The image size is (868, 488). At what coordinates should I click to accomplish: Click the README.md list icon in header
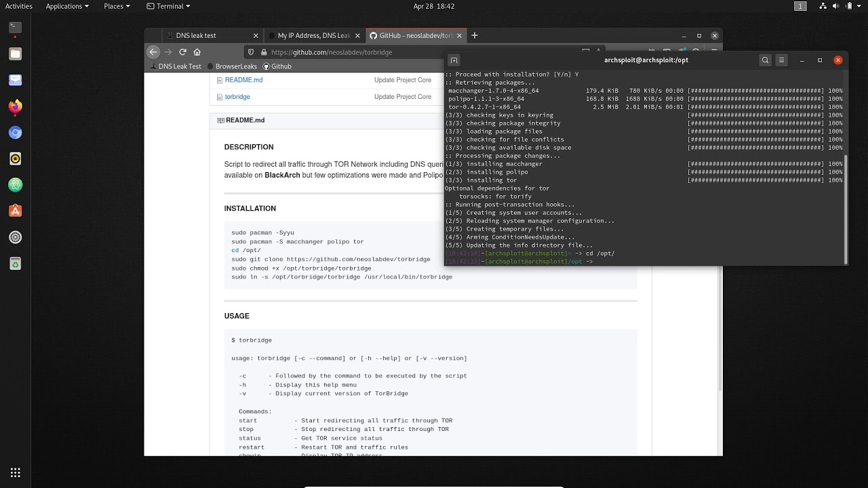coord(220,121)
